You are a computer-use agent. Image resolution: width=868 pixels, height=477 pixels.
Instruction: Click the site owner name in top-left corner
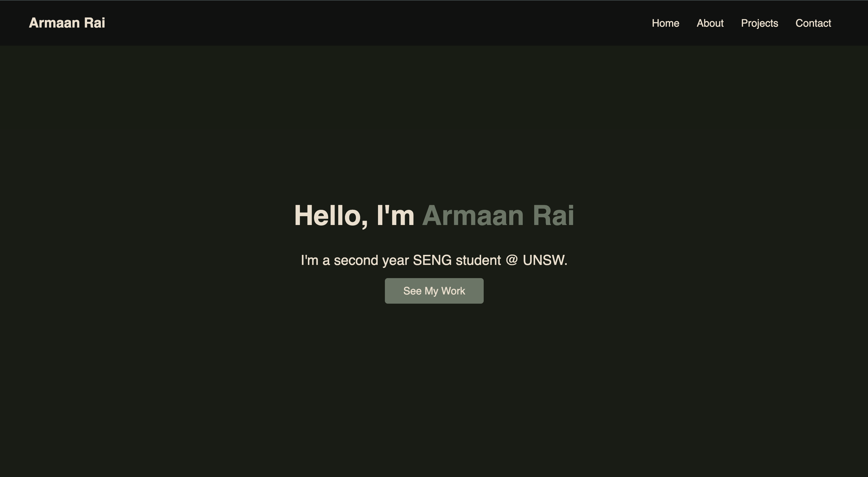[67, 23]
